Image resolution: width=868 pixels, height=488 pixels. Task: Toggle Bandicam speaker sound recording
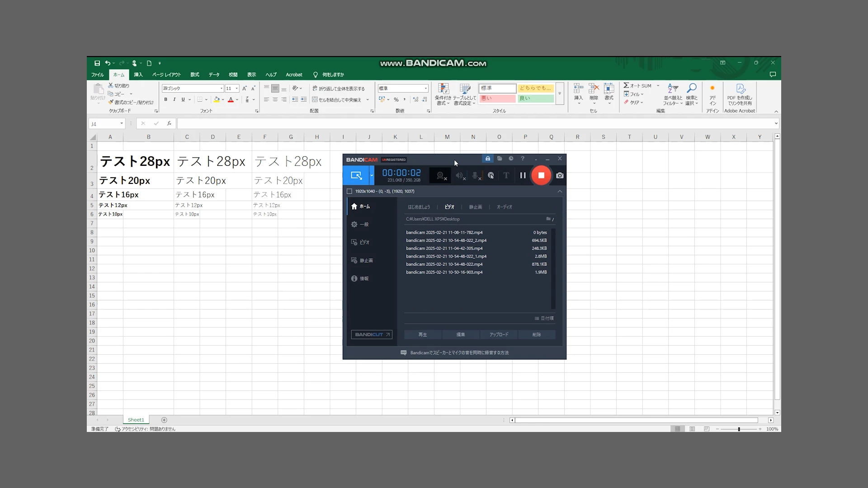pyautogui.click(x=459, y=175)
